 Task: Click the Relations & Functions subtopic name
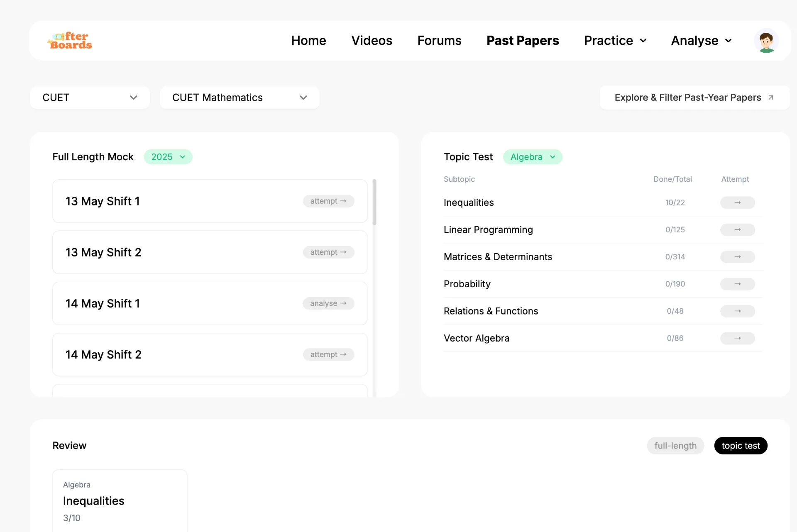coord(491,311)
